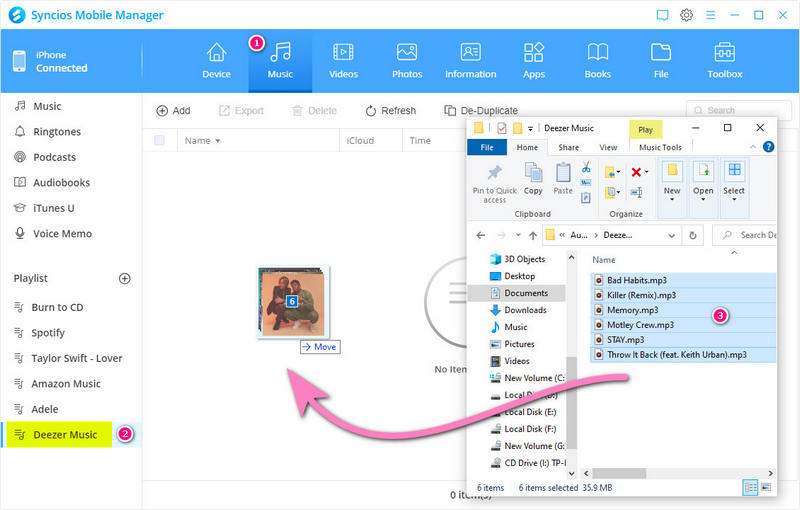
Task: Switch to the Home ribbon tab
Action: (527, 147)
